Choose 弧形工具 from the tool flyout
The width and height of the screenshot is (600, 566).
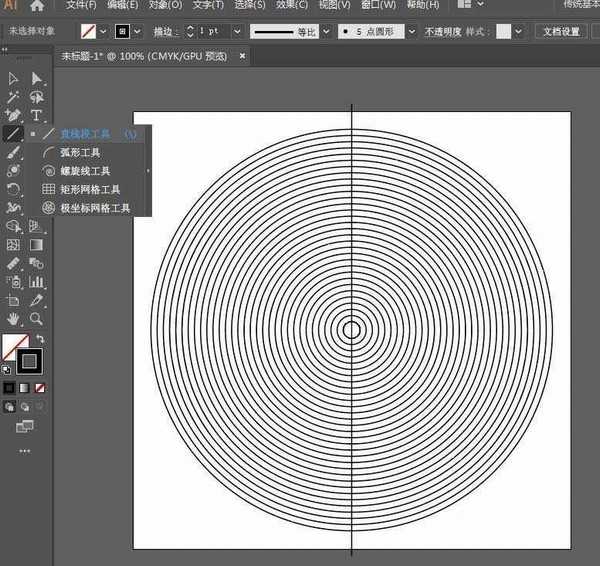pos(80,153)
